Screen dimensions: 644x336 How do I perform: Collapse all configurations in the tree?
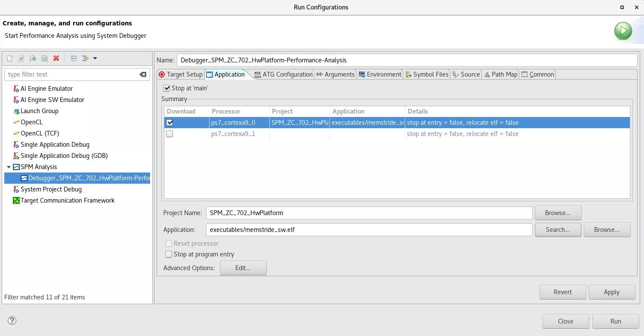74,59
